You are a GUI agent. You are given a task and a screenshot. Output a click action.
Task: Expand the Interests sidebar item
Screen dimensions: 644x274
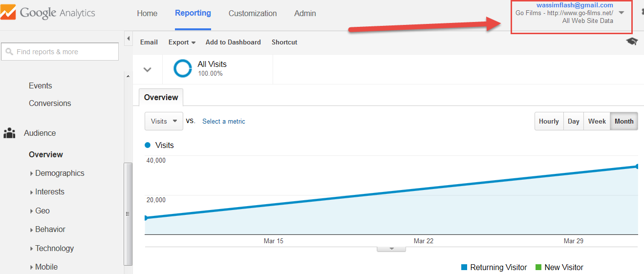pos(47,192)
